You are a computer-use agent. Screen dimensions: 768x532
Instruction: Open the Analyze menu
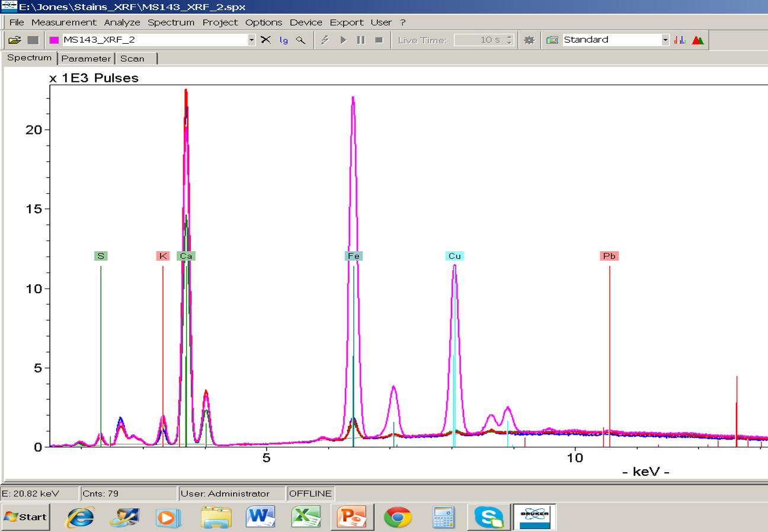(x=122, y=23)
